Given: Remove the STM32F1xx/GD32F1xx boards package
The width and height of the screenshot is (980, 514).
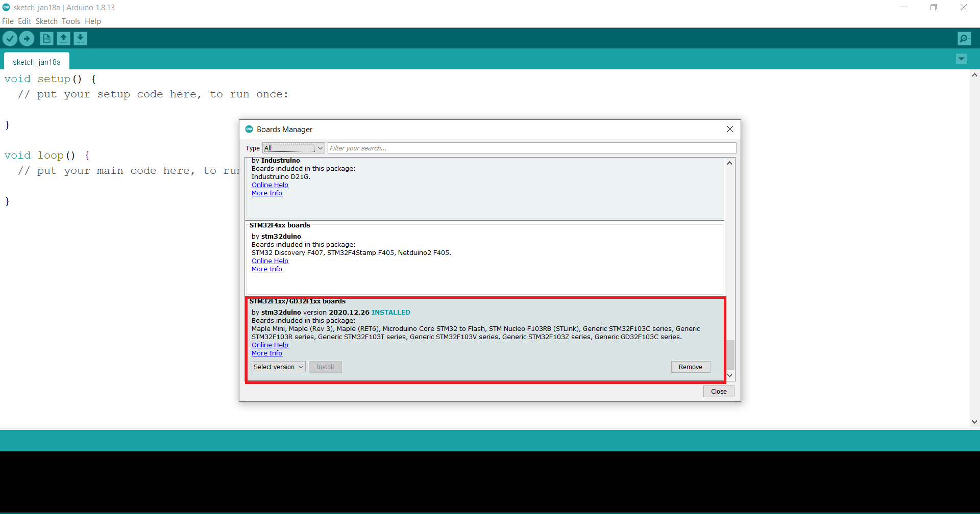Looking at the screenshot, I should point(691,367).
